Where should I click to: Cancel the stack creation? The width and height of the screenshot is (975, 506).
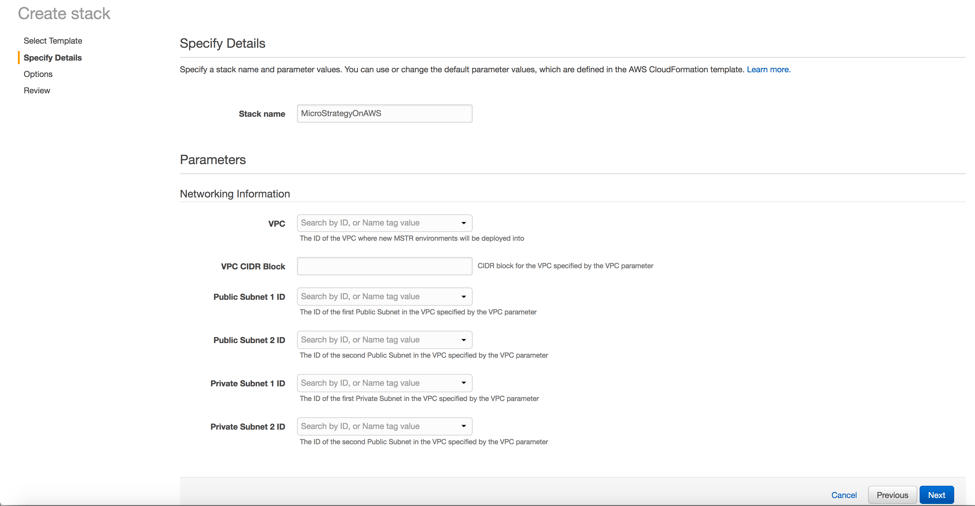click(843, 495)
